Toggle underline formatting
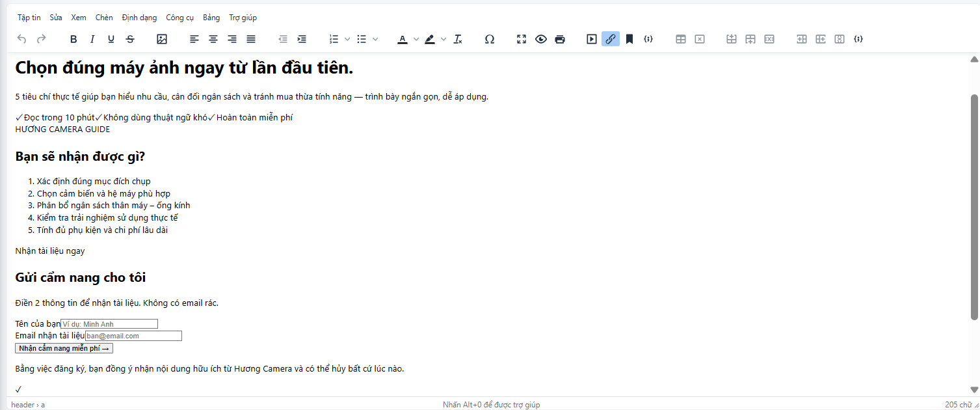Viewport: 980px width, 410px height. 111,39
